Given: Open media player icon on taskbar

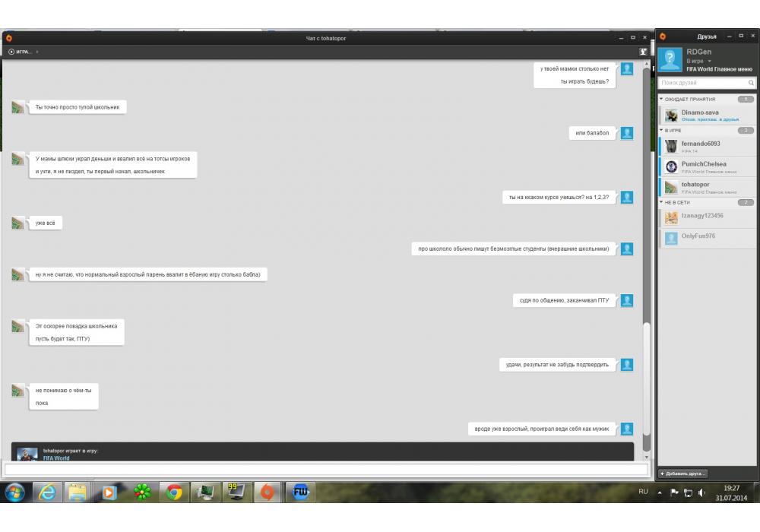Looking at the screenshot, I should 109,492.
